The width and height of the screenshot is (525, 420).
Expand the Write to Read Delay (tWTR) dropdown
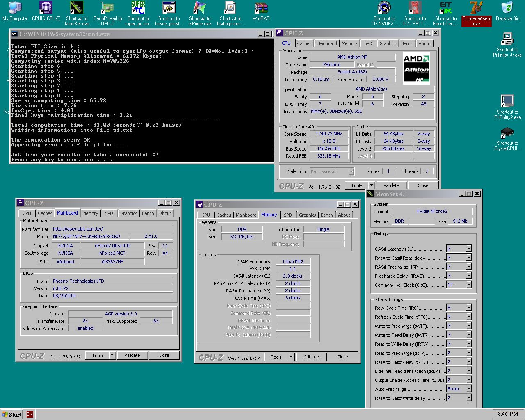(x=469, y=335)
